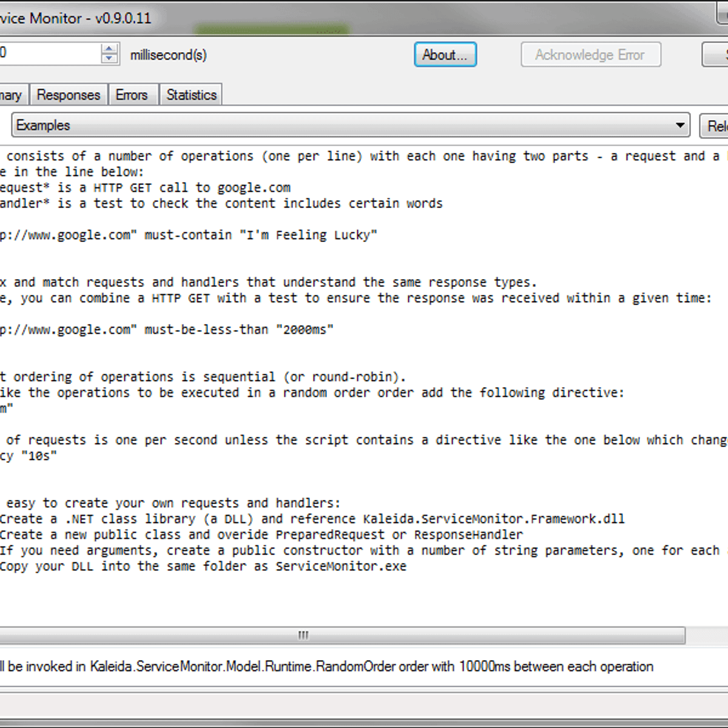Switch to the Responses tab
This screenshot has height=728, width=728.
68,95
